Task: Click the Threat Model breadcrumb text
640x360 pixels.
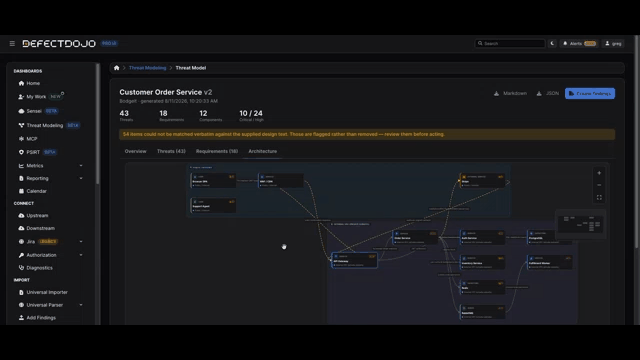Action: 191,68
